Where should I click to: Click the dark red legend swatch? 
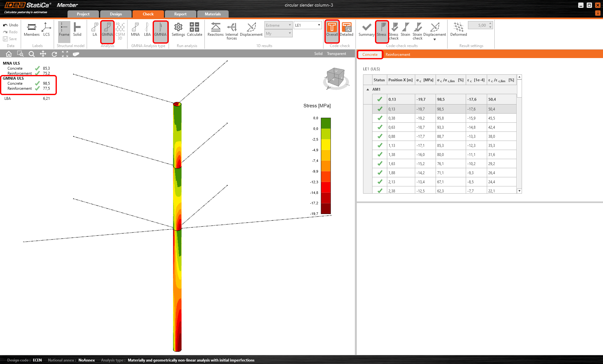(326, 209)
